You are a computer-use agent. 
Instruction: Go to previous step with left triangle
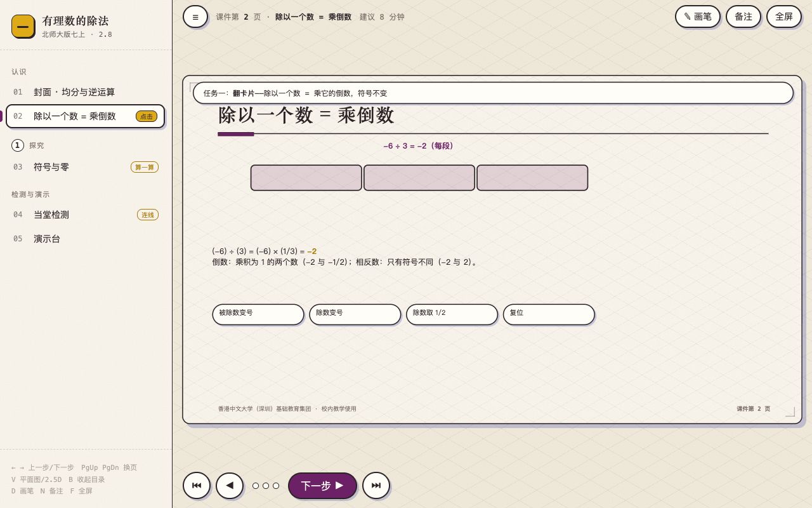tap(230, 486)
